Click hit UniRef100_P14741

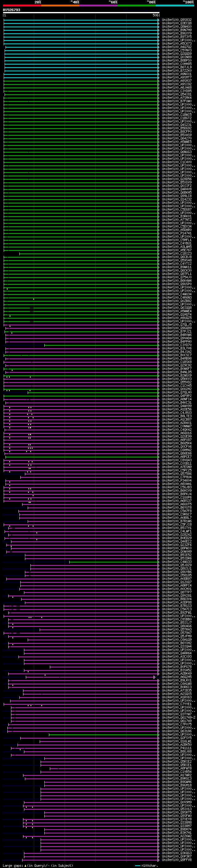pyautogui.click(x=177, y=233)
